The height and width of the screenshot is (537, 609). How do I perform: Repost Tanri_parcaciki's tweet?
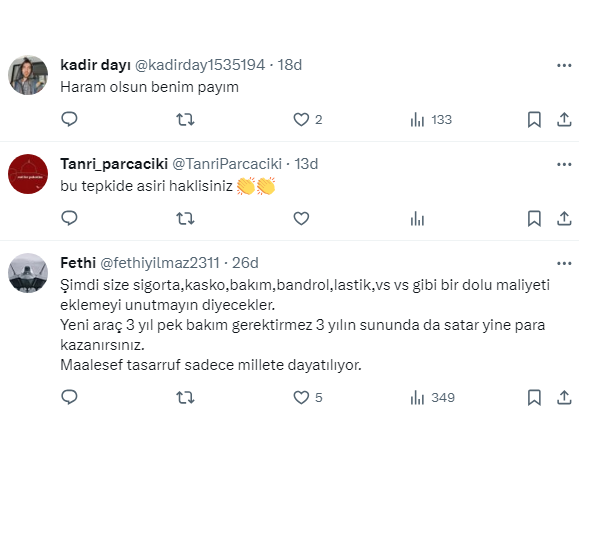[x=185, y=218]
